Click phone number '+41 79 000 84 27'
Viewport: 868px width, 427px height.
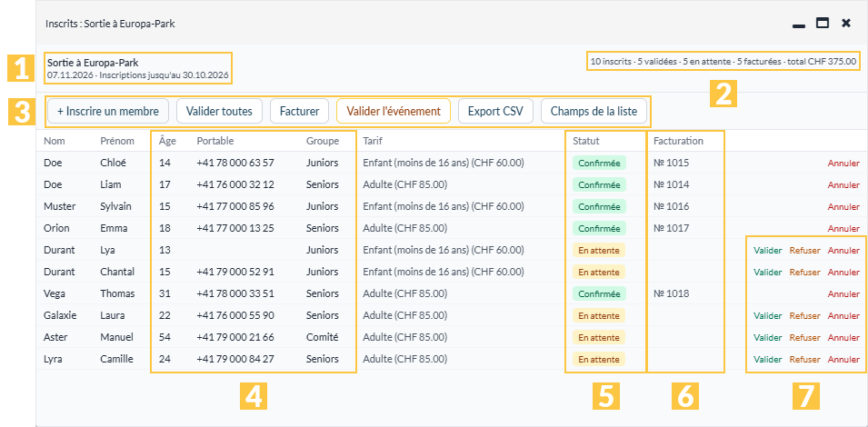point(235,359)
